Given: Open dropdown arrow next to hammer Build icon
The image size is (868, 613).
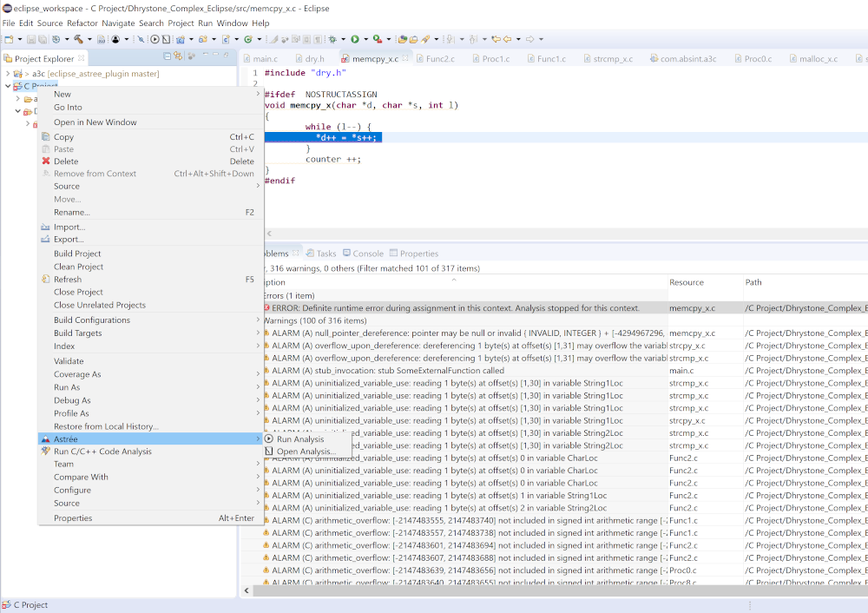Looking at the screenshot, I should tap(89, 39).
